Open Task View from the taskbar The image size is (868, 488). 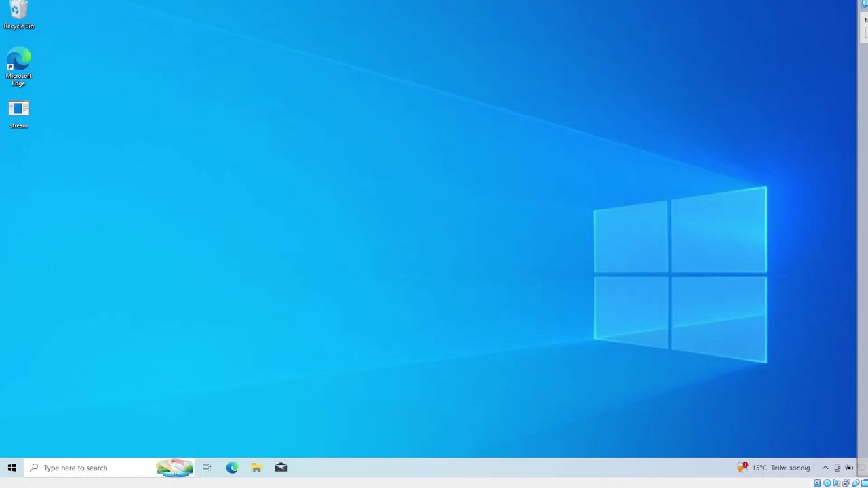207,468
